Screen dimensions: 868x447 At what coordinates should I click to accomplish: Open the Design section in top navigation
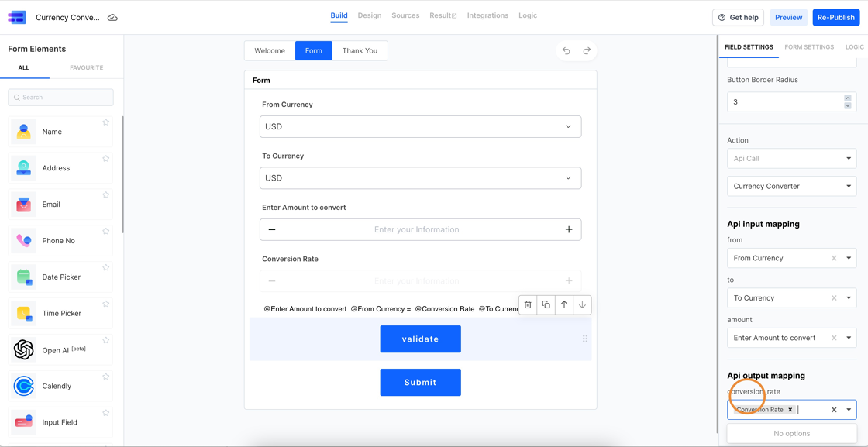pyautogui.click(x=370, y=15)
